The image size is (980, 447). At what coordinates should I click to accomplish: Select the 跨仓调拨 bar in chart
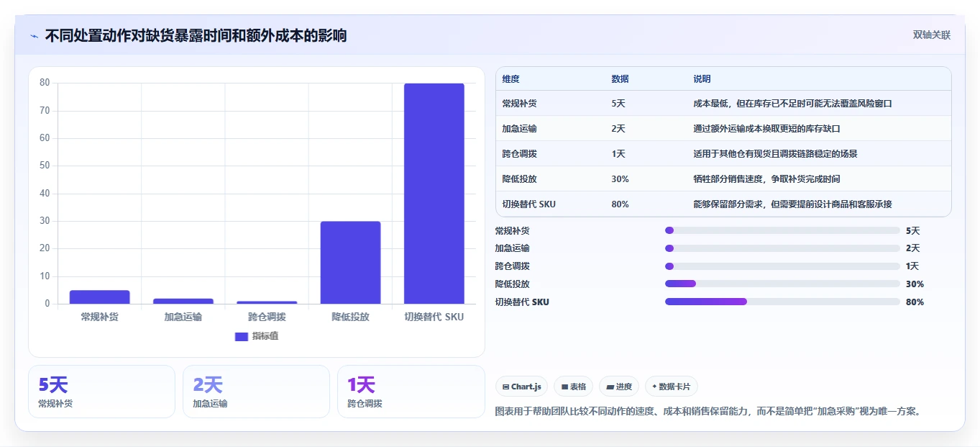point(267,302)
